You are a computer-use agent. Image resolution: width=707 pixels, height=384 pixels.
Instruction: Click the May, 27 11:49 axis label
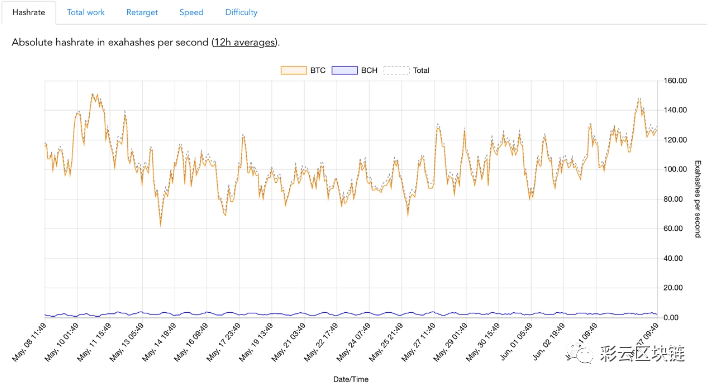tap(418, 343)
